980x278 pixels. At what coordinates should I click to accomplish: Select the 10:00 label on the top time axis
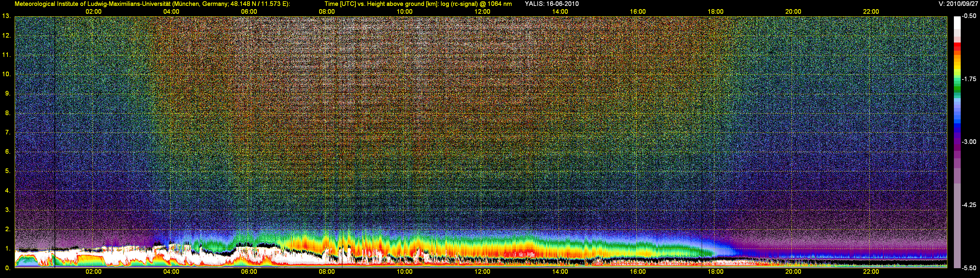(404, 12)
